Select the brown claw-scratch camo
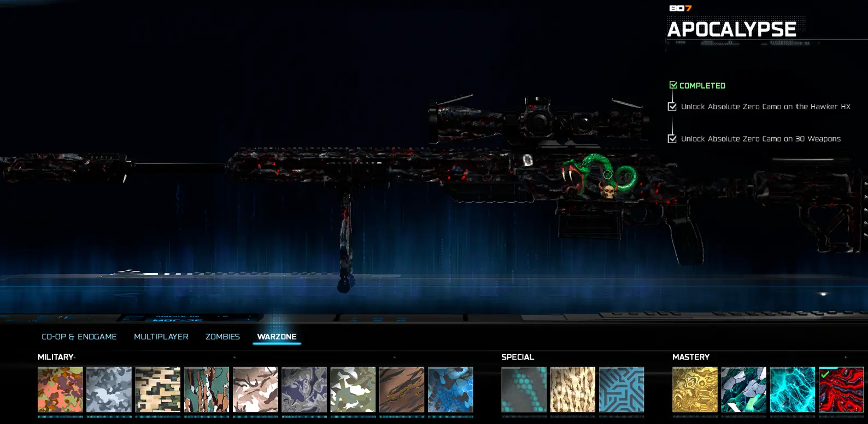 pyautogui.click(x=402, y=390)
